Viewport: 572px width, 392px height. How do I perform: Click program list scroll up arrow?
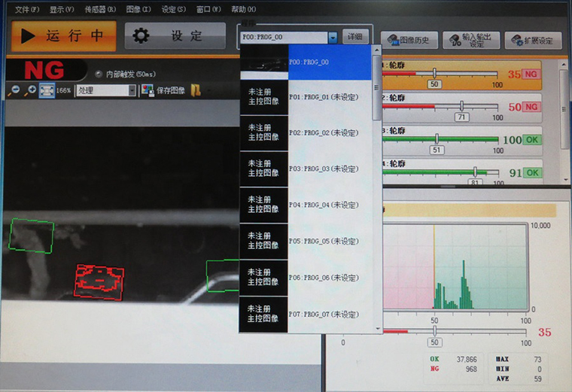pos(377,50)
